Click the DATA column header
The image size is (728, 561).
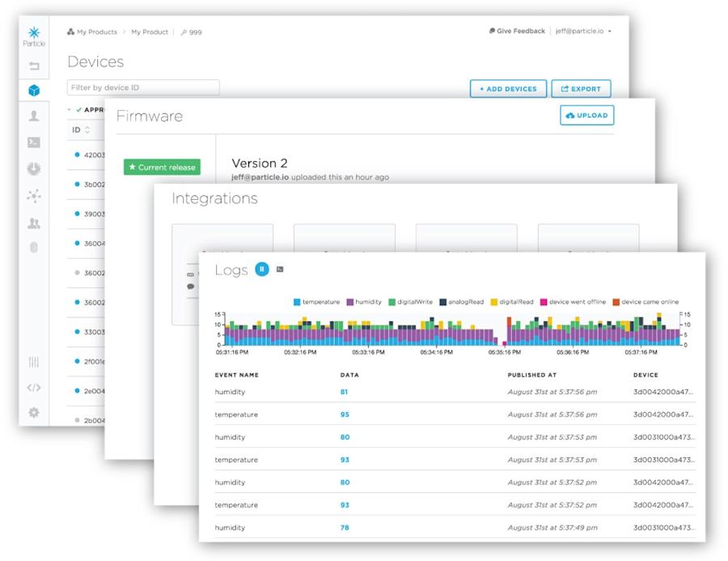(x=349, y=375)
